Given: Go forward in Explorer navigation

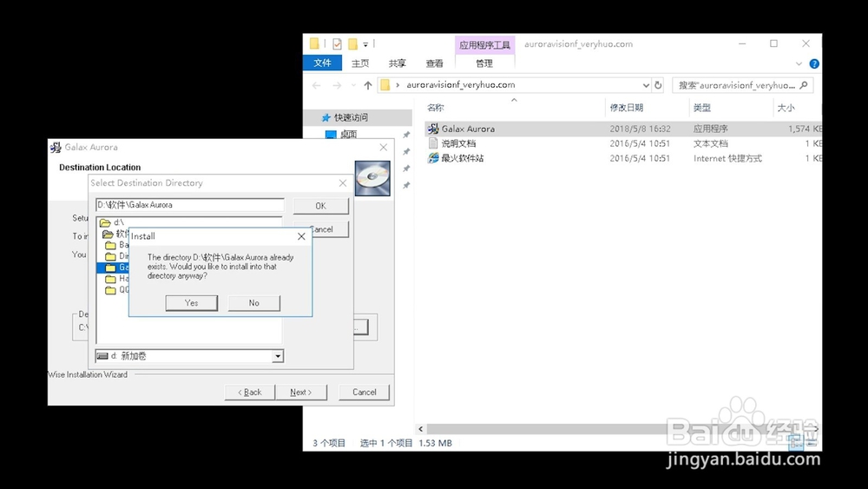Looking at the screenshot, I should (337, 85).
